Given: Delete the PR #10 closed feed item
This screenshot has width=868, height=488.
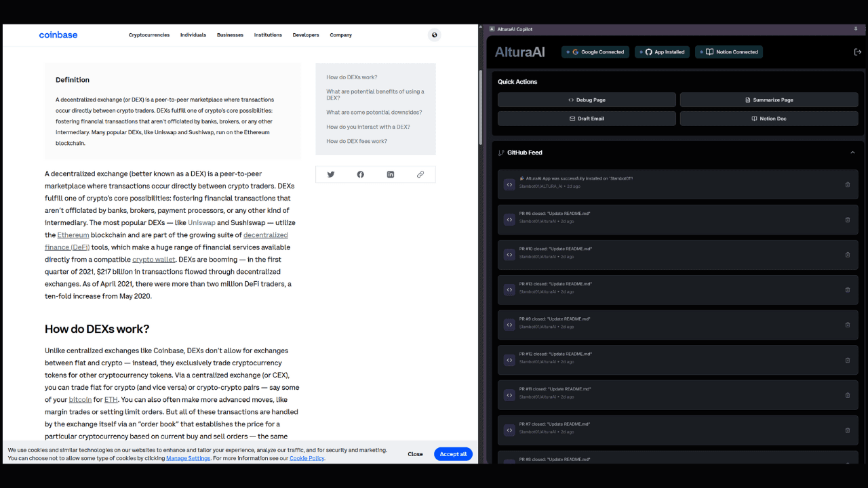Looking at the screenshot, I should [x=847, y=255].
